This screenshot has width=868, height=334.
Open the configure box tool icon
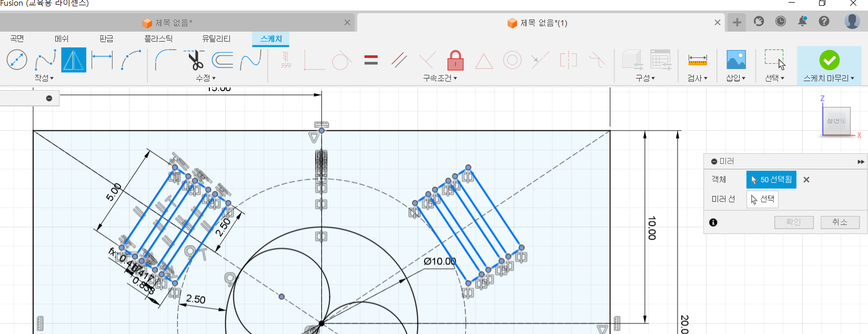(632, 60)
